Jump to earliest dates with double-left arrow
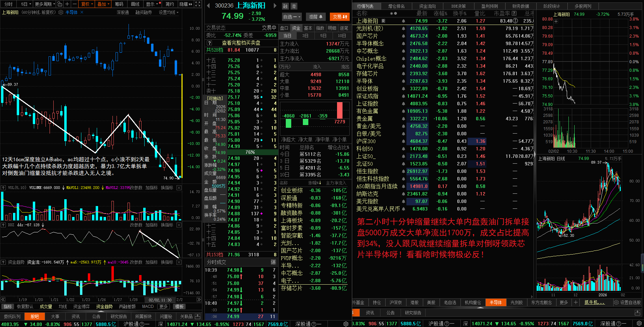 (x=3, y=299)
